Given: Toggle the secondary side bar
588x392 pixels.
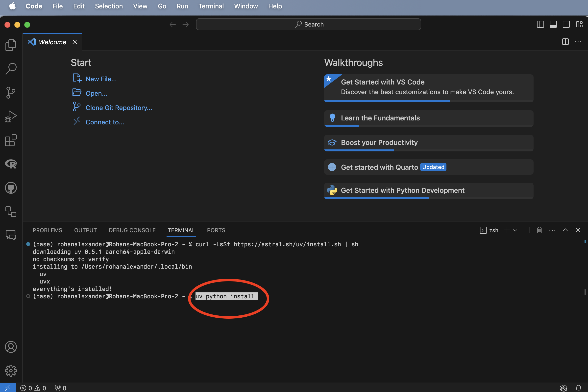Looking at the screenshot, I should click(566, 25).
